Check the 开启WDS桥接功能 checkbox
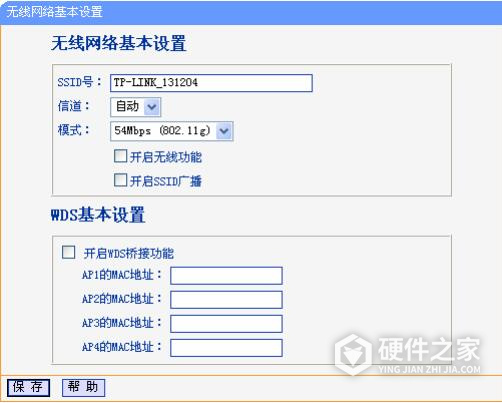The width and height of the screenshot is (502, 403). [69, 252]
